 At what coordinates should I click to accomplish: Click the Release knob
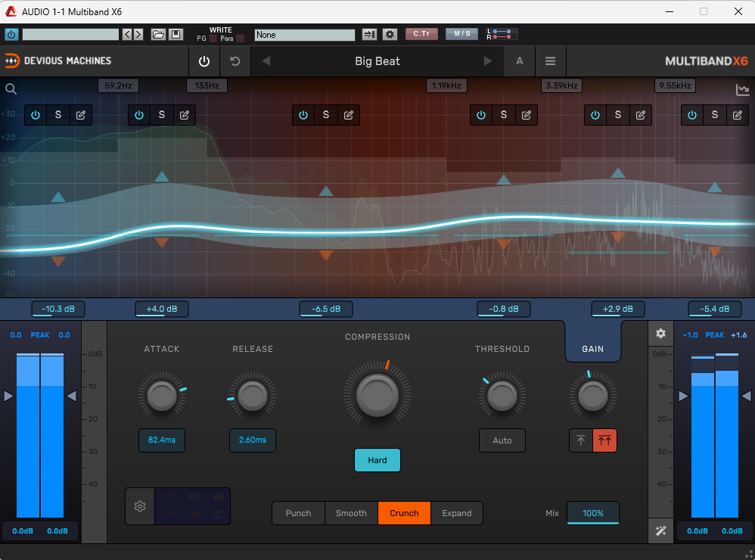(x=253, y=395)
